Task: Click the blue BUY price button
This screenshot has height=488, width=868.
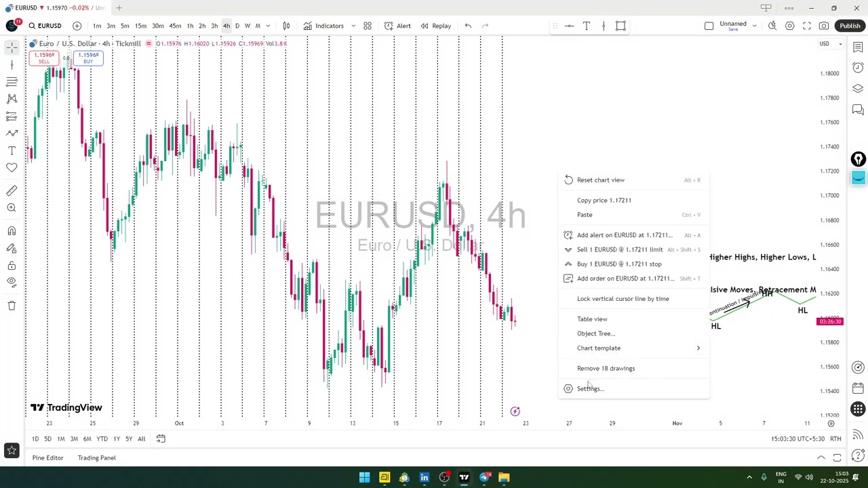Action: [88, 58]
